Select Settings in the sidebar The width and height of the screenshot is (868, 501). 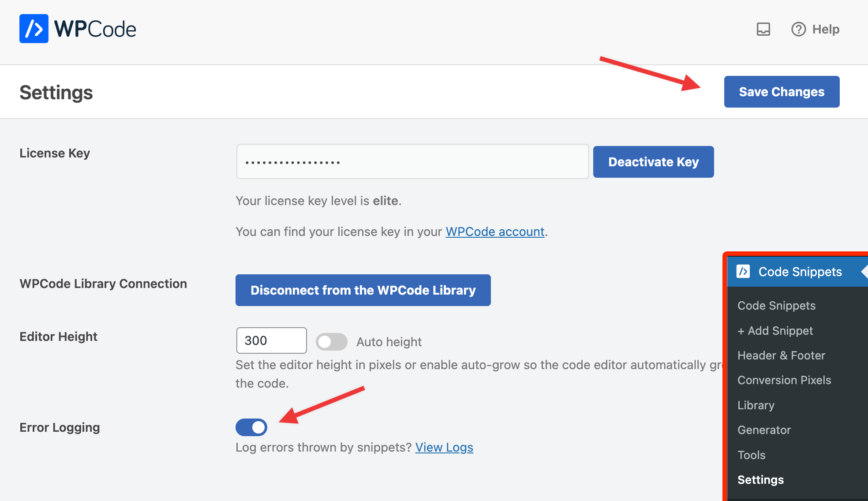[x=760, y=479]
